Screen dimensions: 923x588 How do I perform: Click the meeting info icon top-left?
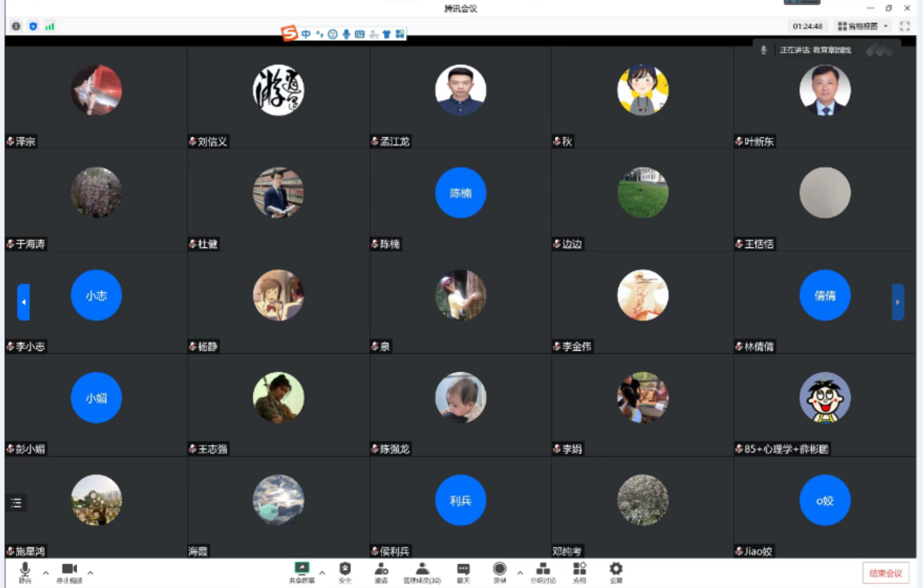coord(16,27)
